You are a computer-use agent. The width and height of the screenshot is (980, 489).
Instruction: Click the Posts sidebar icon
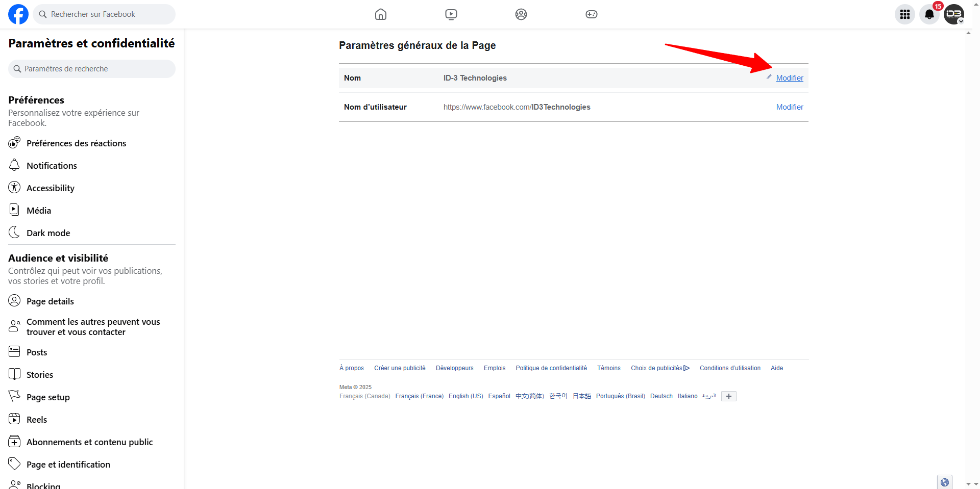(14, 351)
